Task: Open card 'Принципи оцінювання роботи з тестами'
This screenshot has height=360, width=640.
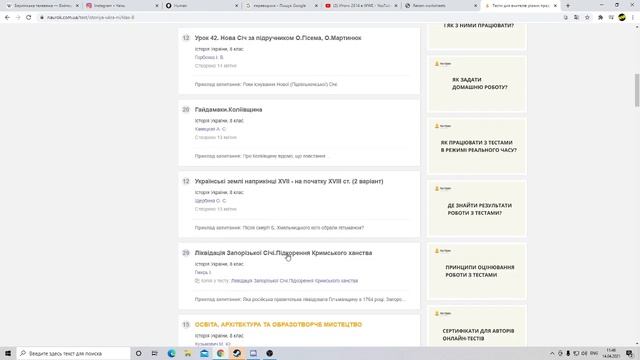Action: point(477,271)
